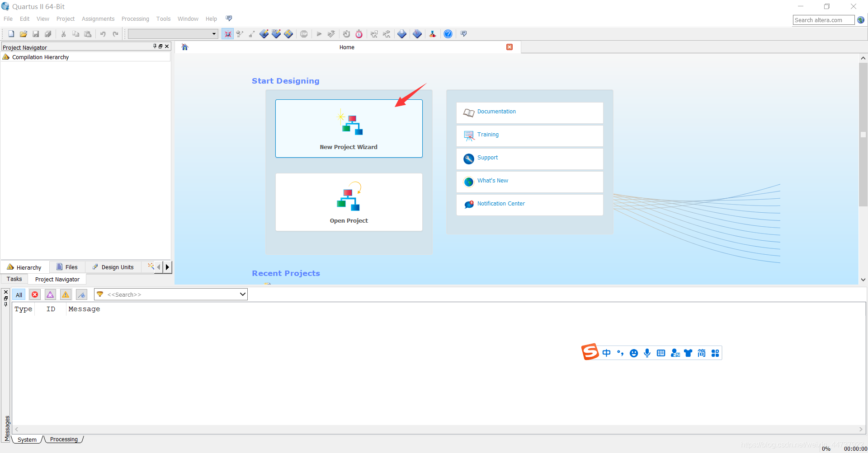Click the feedback bubble icon next to Help menu
This screenshot has height=453, width=868.
(229, 19)
